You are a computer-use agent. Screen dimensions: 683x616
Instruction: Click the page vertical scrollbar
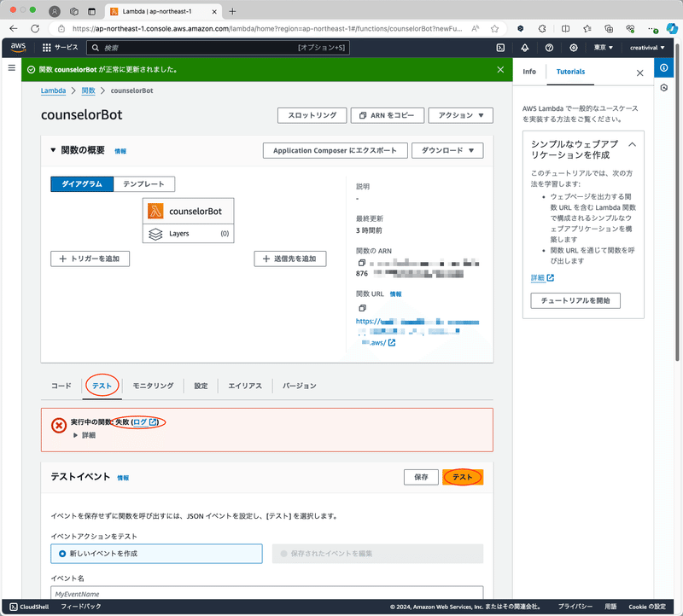(x=677, y=202)
